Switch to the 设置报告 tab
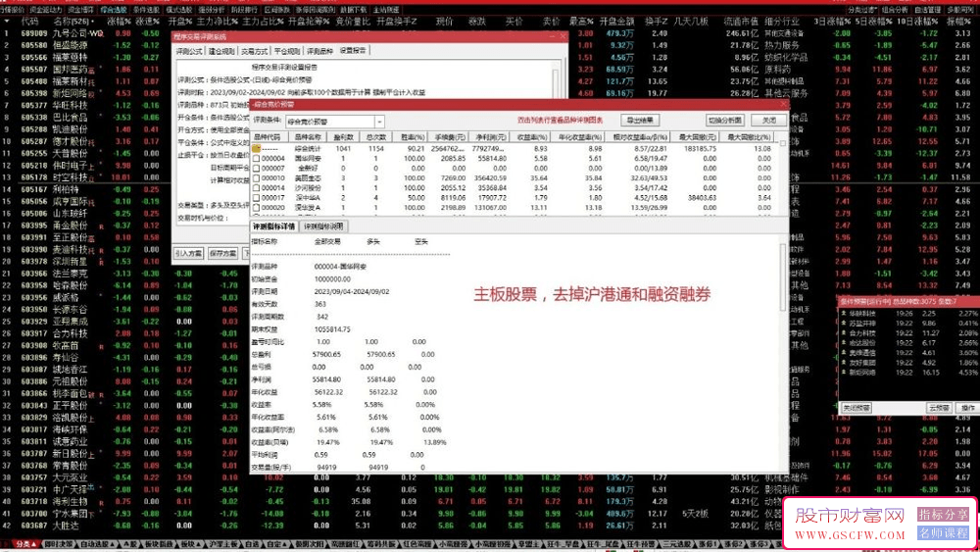The height and width of the screenshot is (552, 980). [353, 51]
